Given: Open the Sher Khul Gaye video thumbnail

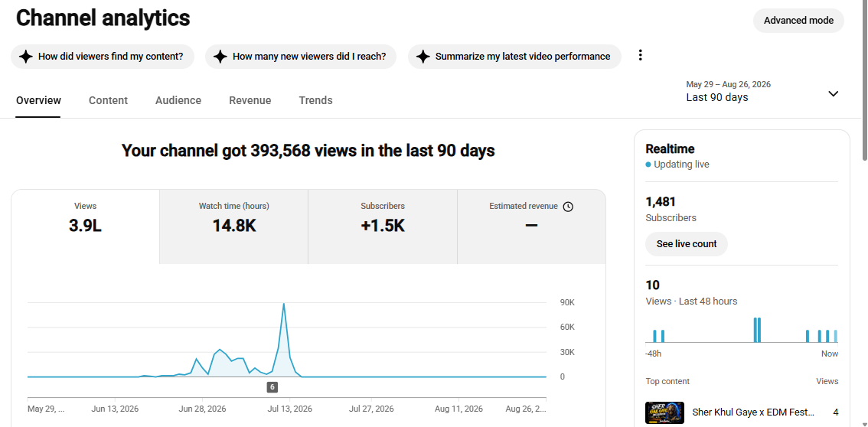Looking at the screenshot, I should click(665, 412).
